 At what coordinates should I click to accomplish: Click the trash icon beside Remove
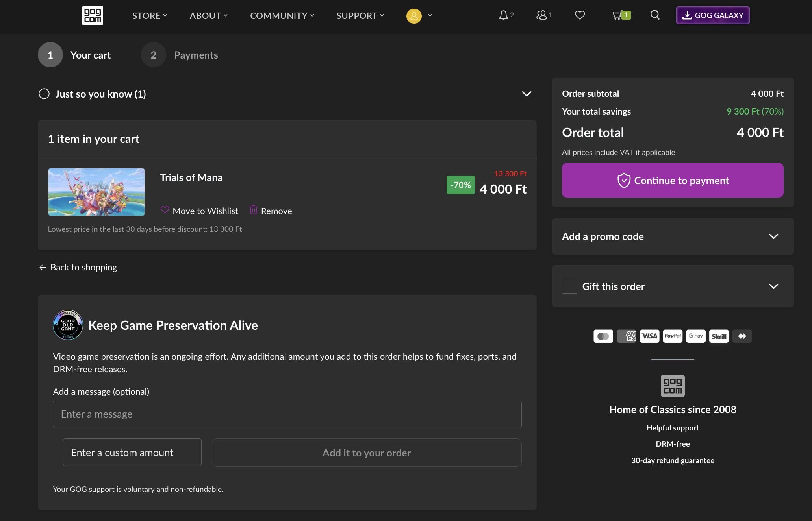[x=254, y=210]
